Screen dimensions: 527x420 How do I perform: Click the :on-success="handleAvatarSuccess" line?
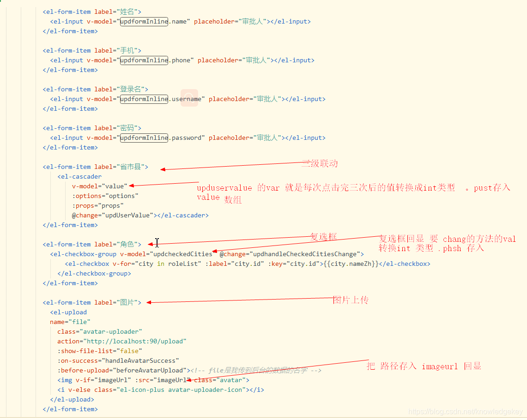point(118,361)
